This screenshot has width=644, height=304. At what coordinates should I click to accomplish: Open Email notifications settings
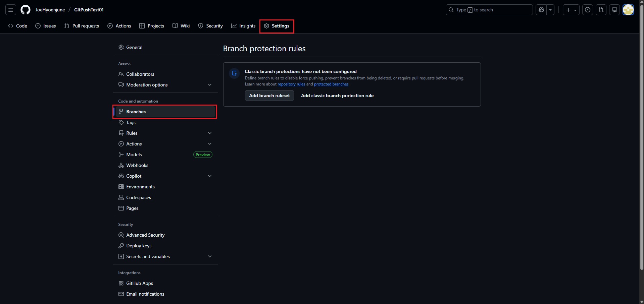(x=165, y=294)
